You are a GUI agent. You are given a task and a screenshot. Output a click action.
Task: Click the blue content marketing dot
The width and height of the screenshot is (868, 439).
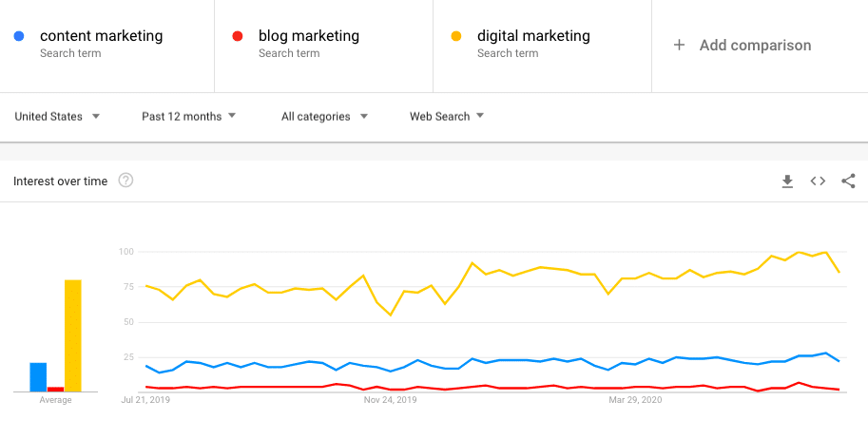19,36
